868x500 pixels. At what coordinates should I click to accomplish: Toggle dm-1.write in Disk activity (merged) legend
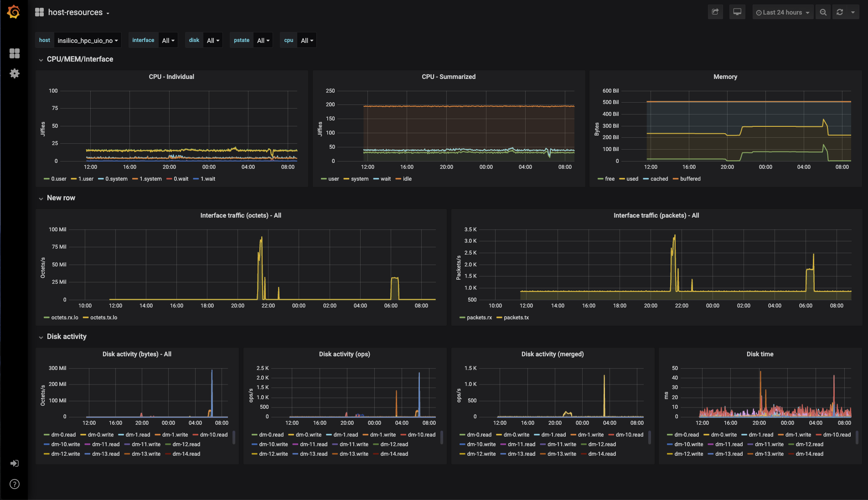pos(591,435)
